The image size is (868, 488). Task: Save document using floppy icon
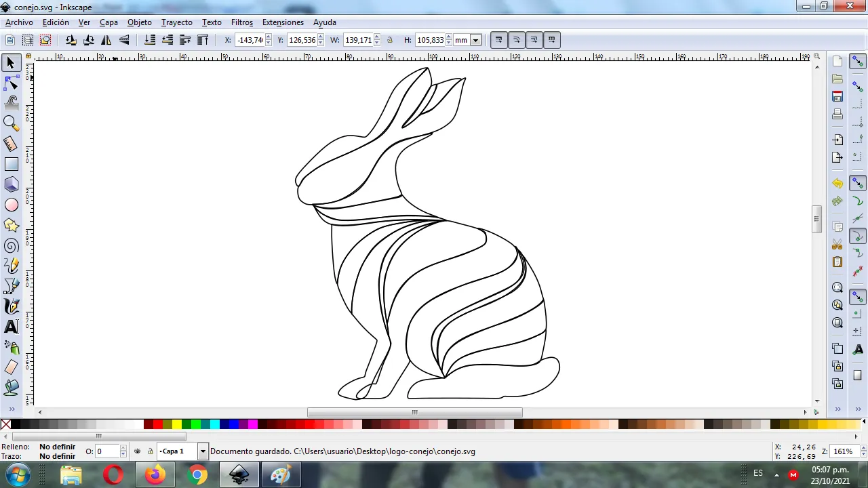(x=837, y=96)
